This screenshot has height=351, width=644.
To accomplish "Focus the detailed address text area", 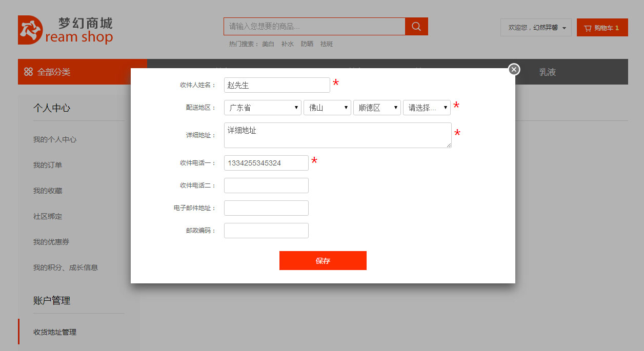I will pos(337,135).
